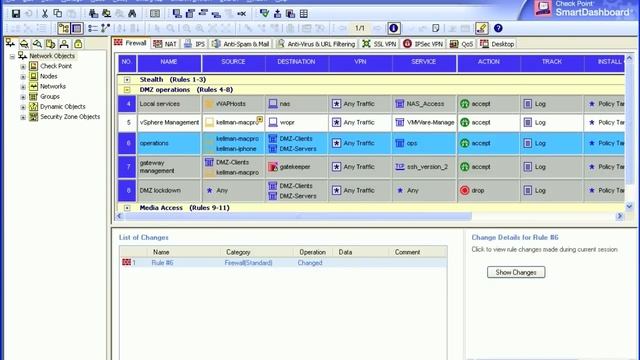Click the Firewall[Standard] category link in changes list
Viewport: 640px width, 360px height.
tap(248, 263)
